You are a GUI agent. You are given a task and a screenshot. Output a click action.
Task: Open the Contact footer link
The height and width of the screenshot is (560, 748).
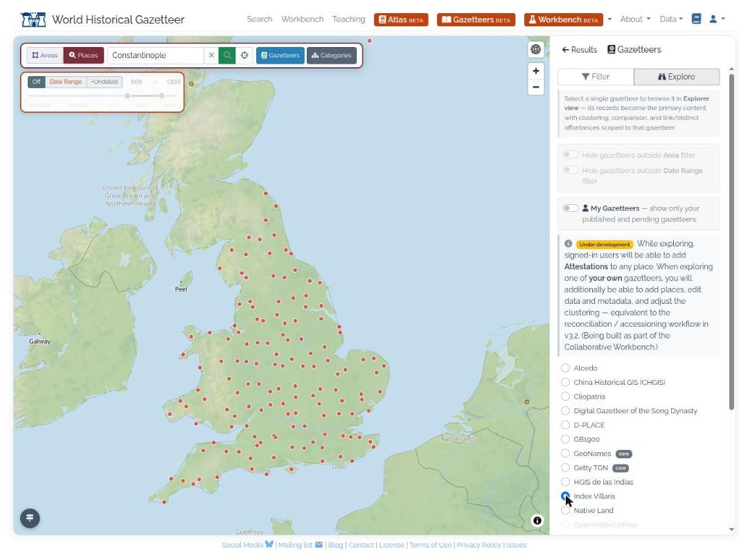tap(361, 545)
